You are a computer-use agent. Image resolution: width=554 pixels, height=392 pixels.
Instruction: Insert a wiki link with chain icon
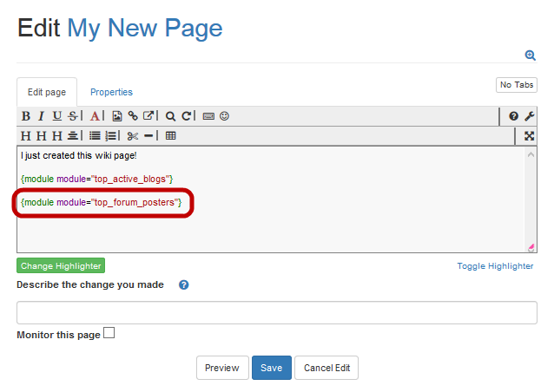(x=133, y=116)
